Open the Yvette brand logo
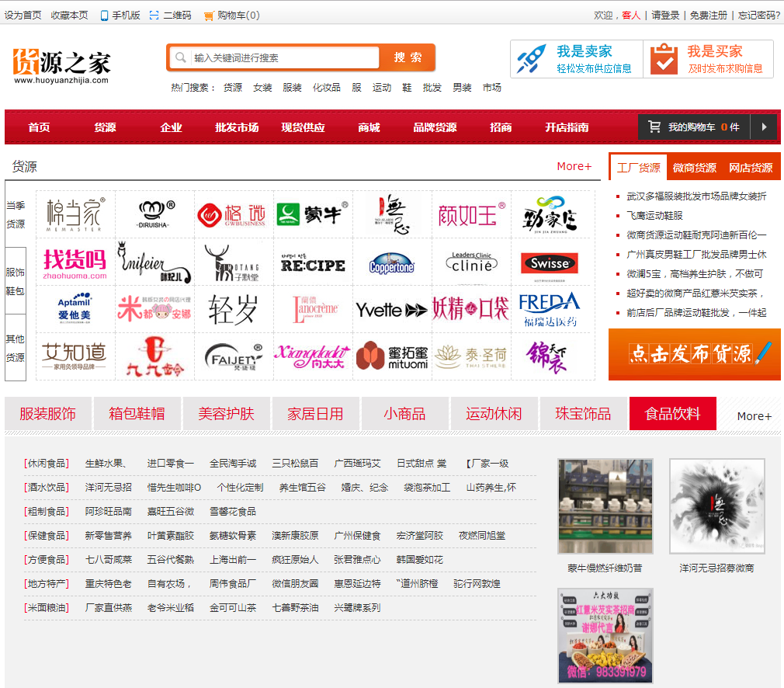 coord(392,309)
